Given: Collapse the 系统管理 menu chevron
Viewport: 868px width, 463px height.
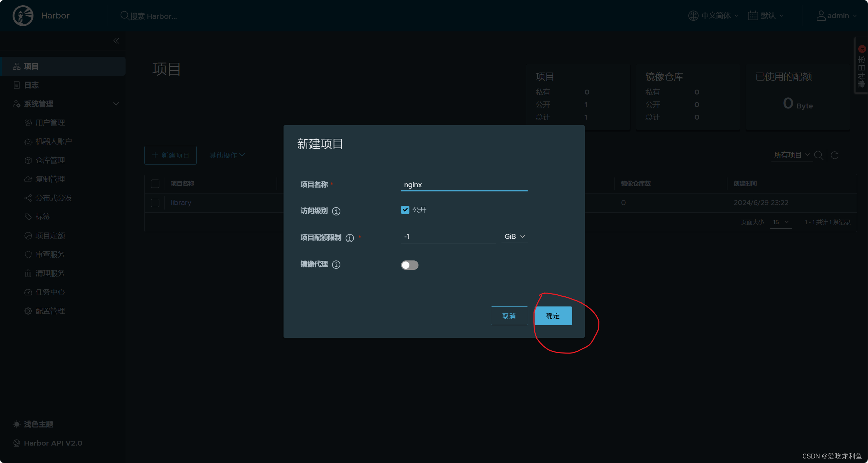Looking at the screenshot, I should [x=116, y=104].
